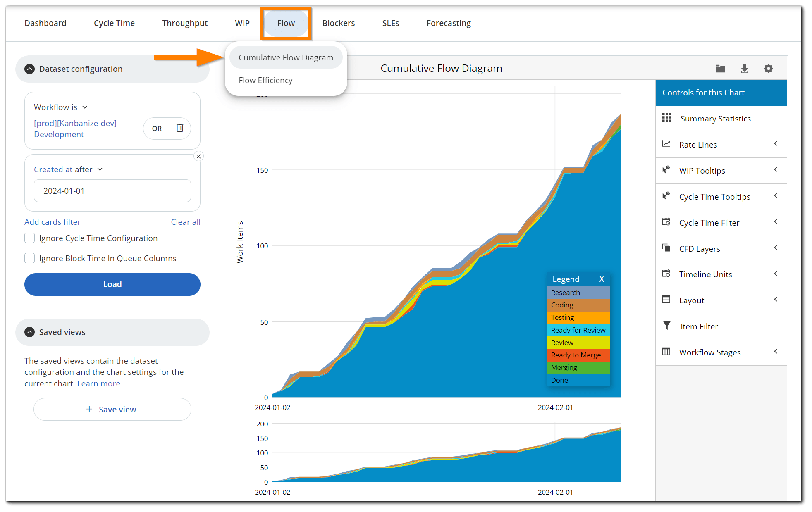The height and width of the screenshot is (512, 812).
Task: Select Flow Efficiency from the Flow menu
Action: [265, 80]
